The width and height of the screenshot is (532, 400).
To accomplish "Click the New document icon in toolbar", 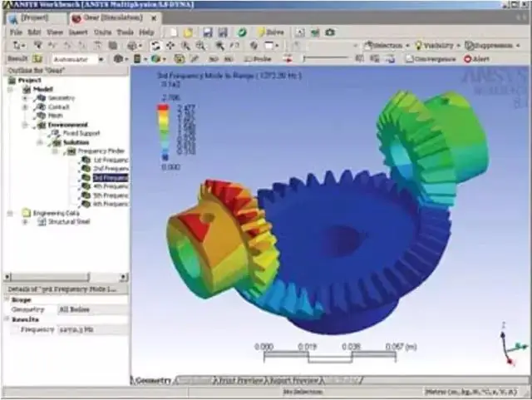I will pos(174,32).
